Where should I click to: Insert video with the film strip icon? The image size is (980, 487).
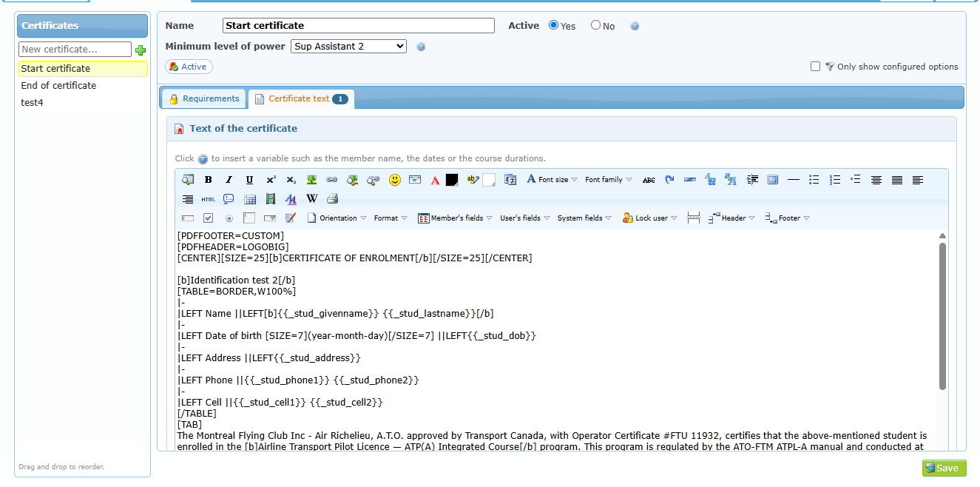[x=271, y=199]
